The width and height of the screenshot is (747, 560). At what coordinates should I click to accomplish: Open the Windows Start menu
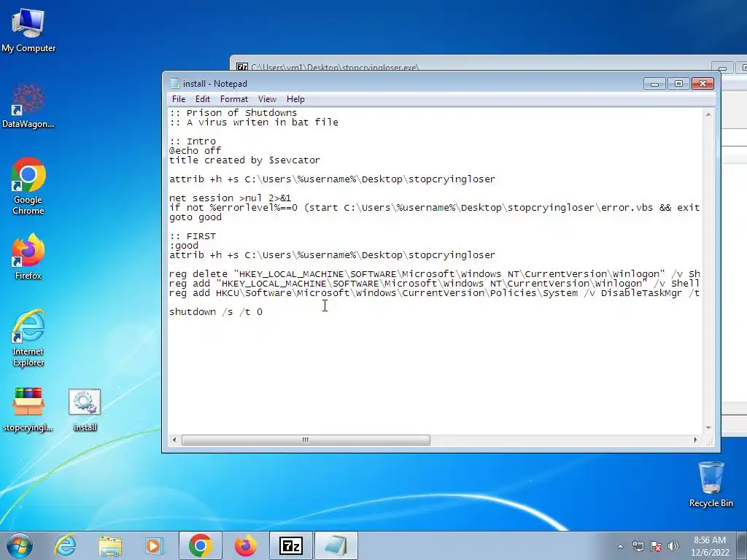pyautogui.click(x=20, y=545)
